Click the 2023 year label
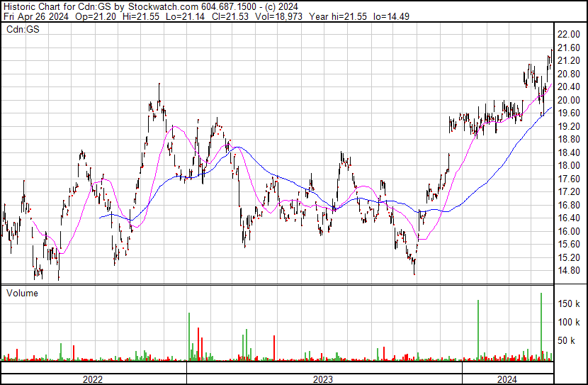The width and height of the screenshot is (588, 385). (323, 379)
